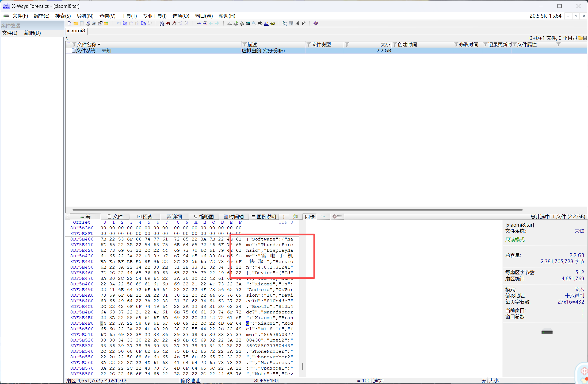The width and height of the screenshot is (588, 384).
Task: Select the 预览 view button
Action: (145, 216)
